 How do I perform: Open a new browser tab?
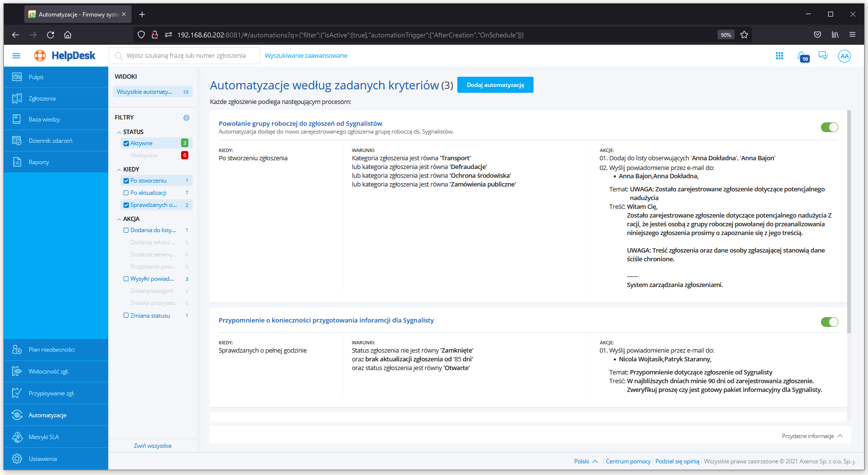tap(142, 15)
